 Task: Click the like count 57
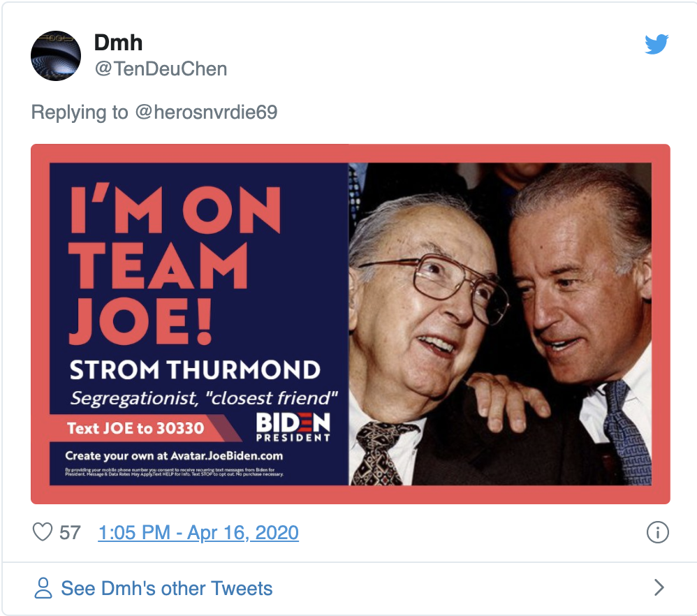click(70, 533)
